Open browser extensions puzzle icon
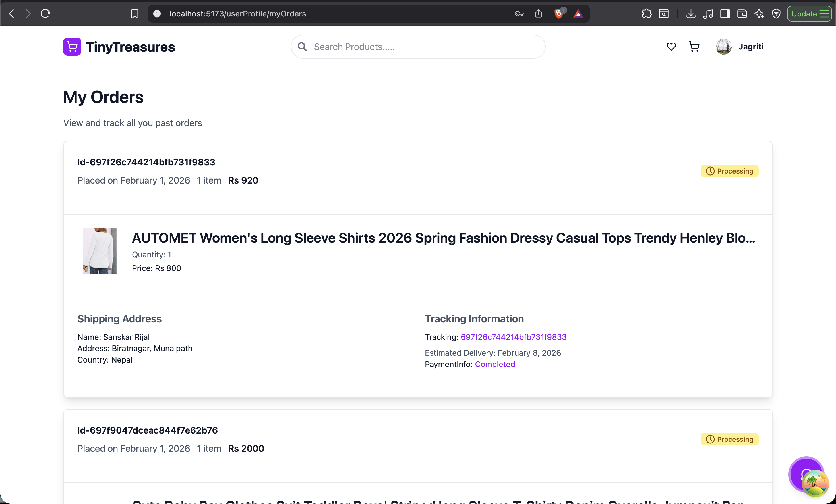Viewport: 836px width, 504px height. click(x=647, y=14)
